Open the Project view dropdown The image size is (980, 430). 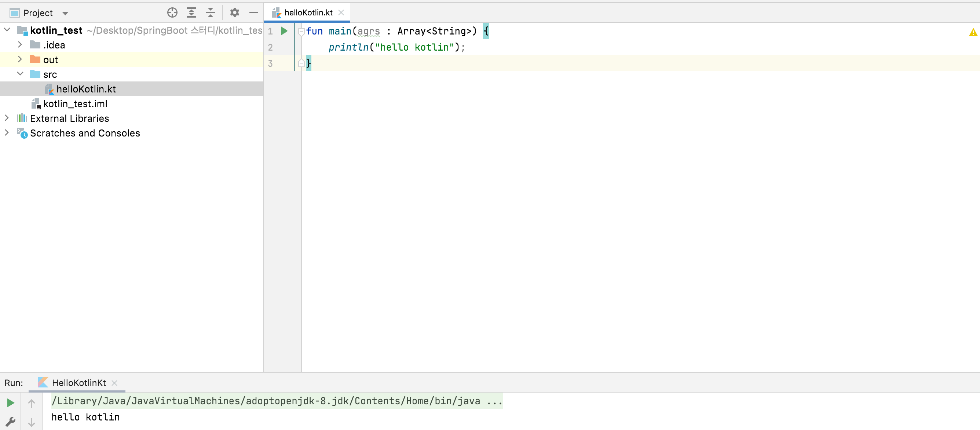[65, 13]
